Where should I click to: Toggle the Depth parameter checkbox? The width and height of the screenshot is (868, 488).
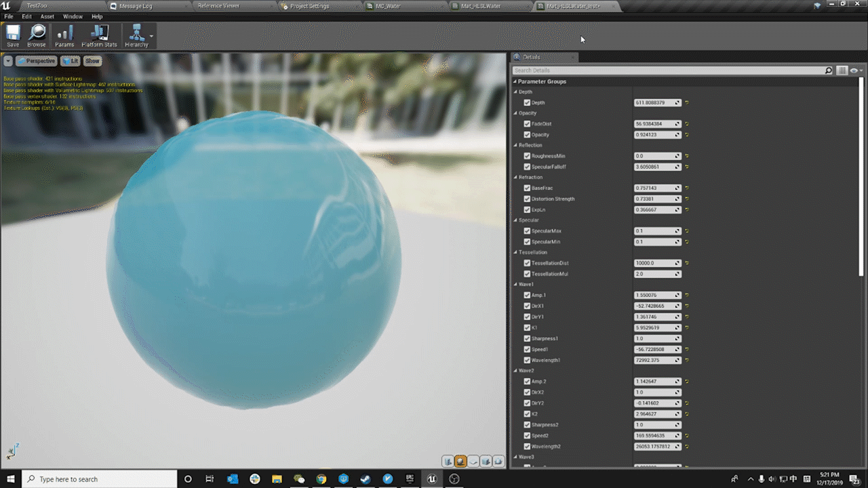tap(527, 102)
